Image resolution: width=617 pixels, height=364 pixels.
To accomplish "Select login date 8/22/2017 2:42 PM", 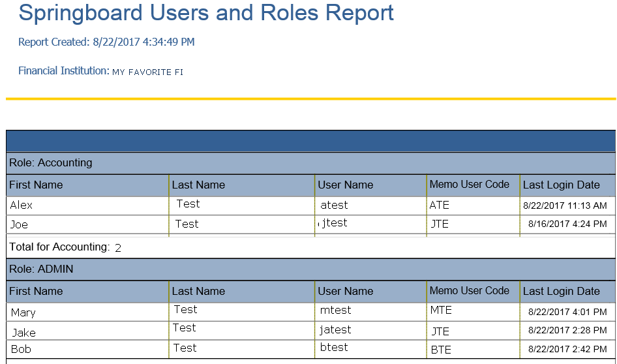I will (x=567, y=349).
